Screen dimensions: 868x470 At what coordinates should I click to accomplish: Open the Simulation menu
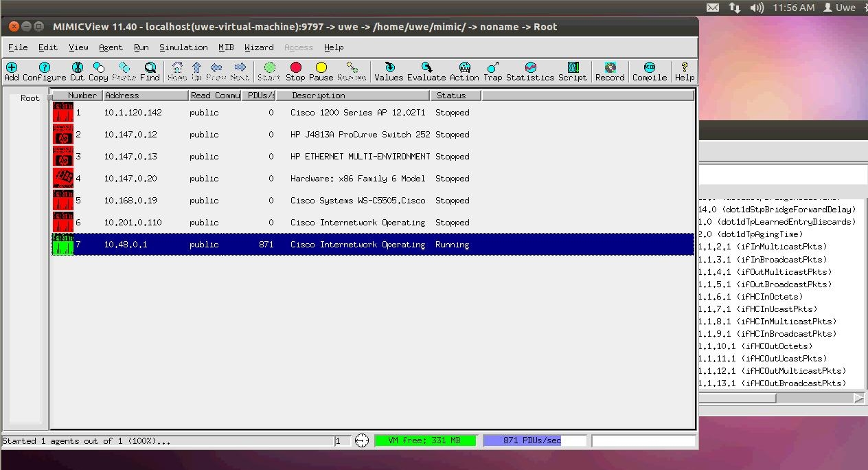183,47
